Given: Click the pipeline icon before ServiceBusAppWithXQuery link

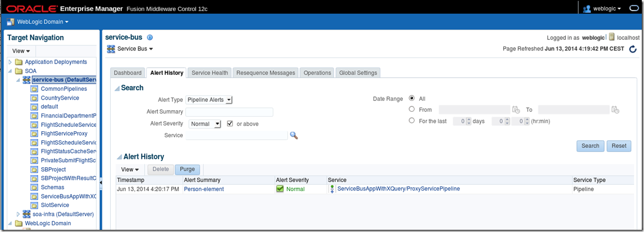Looking at the screenshot, I should (x=332, y=189).
